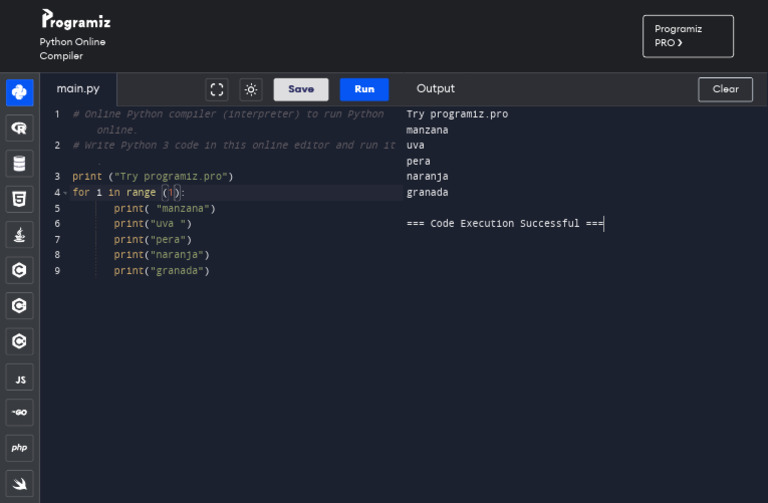Image resolution: width=768 pixels, height=503 pixels.
Task: Click the Programiz logo
Action: tap(76, 20)
